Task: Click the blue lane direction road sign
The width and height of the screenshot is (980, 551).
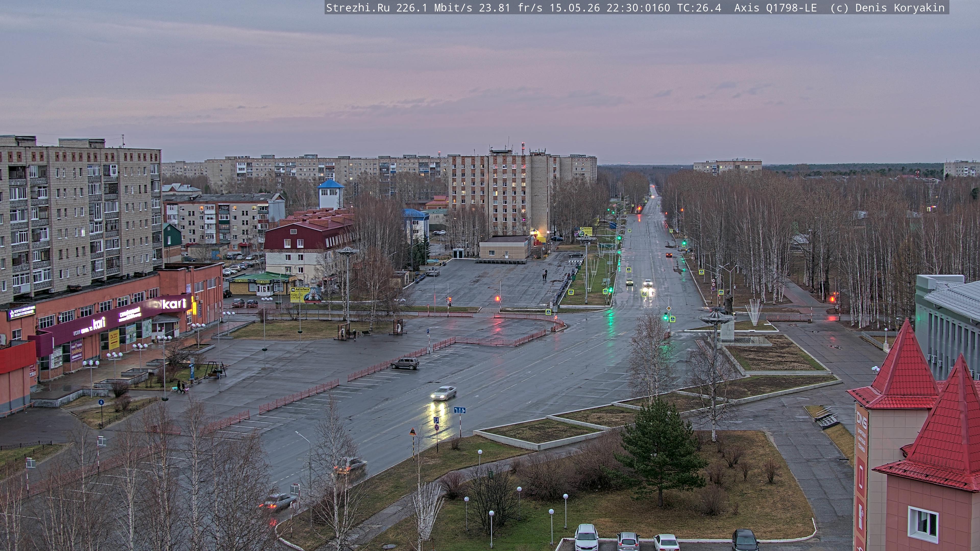Action: [460, 410]
